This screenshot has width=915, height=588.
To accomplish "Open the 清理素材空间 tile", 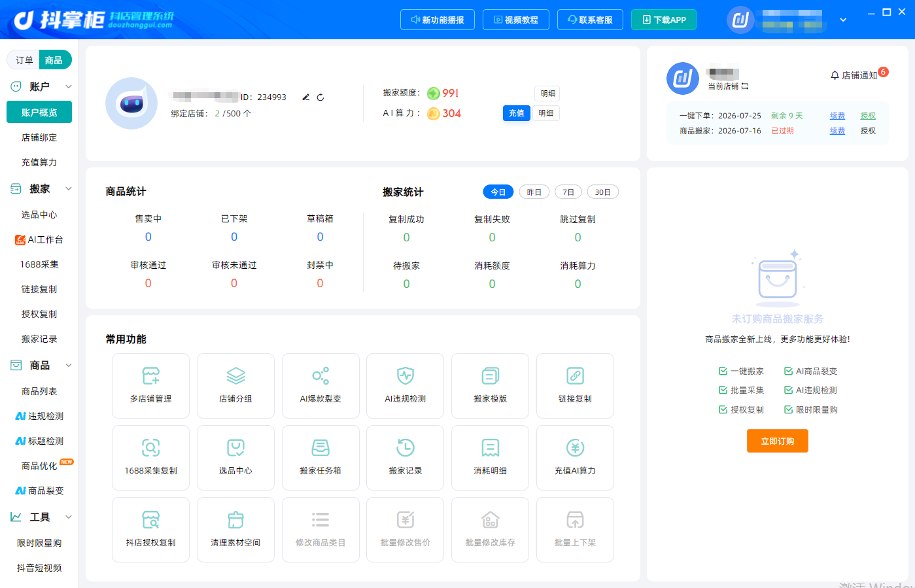I will coord(235,530).
